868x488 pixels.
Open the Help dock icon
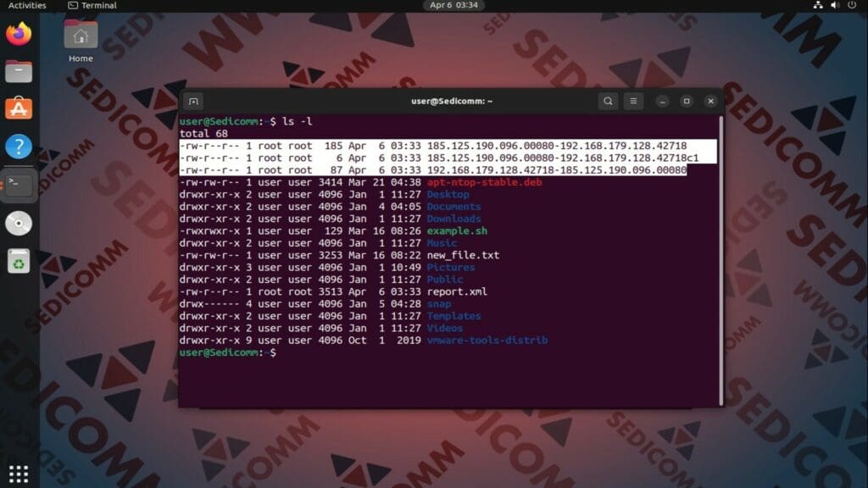19,147
